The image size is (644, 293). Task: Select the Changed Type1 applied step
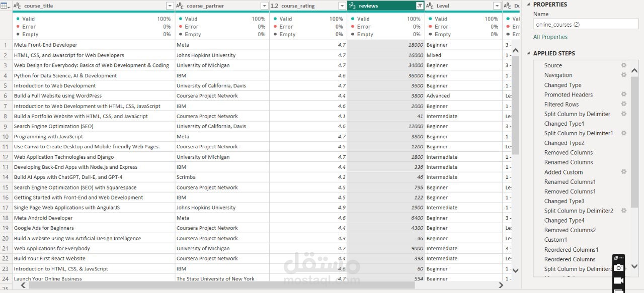[564, 124]
